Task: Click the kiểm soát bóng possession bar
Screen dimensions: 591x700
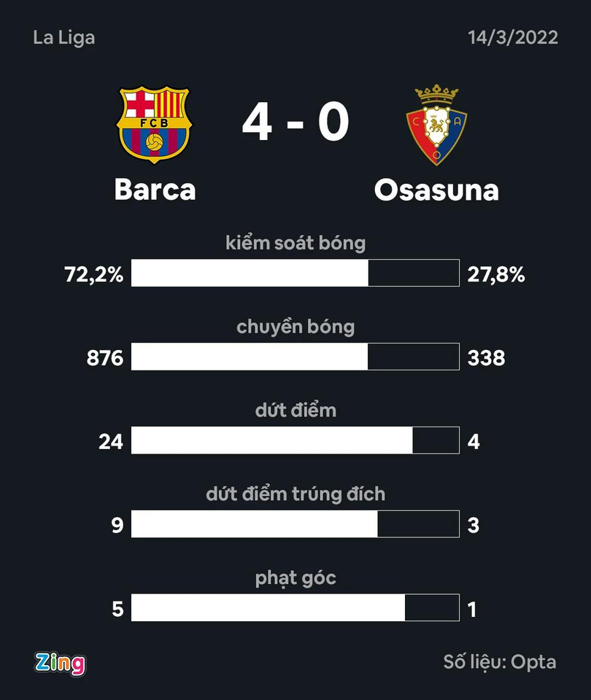Action: coord(295,273)
